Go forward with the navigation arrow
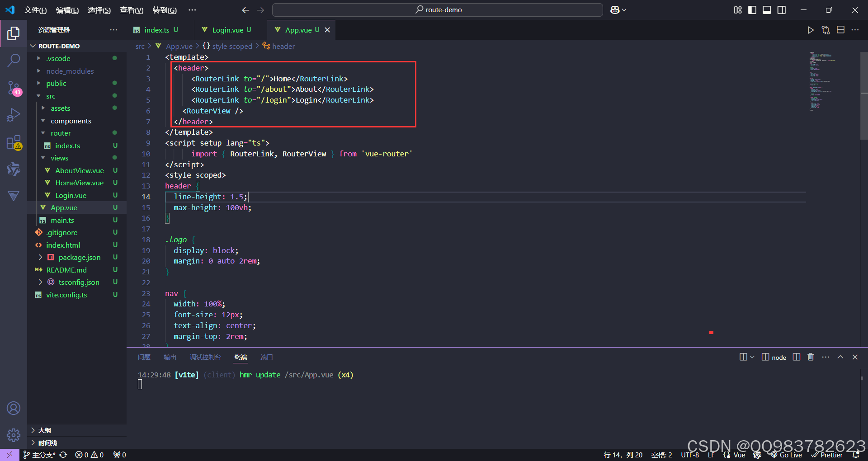 [x=260, y=10]
